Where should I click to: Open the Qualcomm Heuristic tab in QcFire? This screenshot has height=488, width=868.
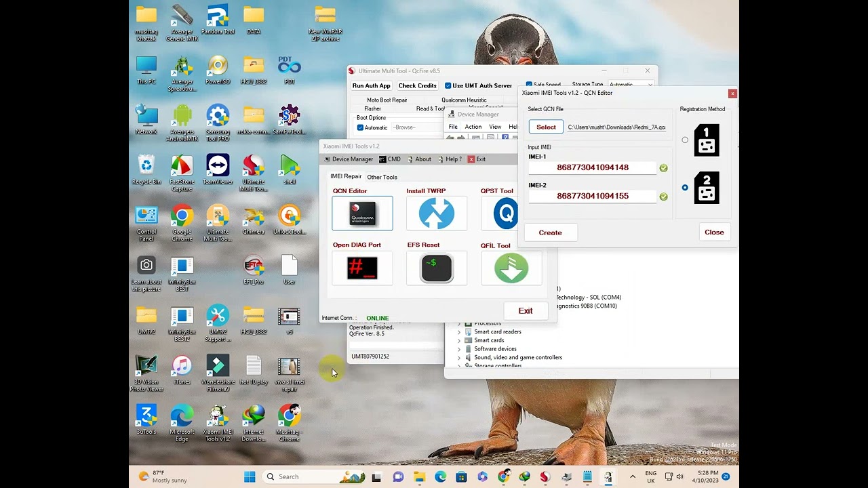[x=464, y=100]
